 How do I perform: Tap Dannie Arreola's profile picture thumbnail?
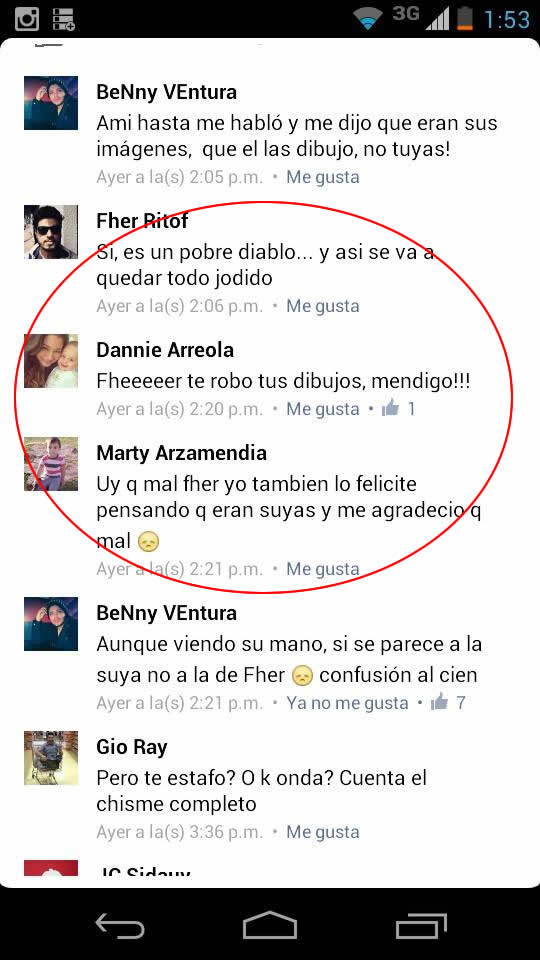51,361
